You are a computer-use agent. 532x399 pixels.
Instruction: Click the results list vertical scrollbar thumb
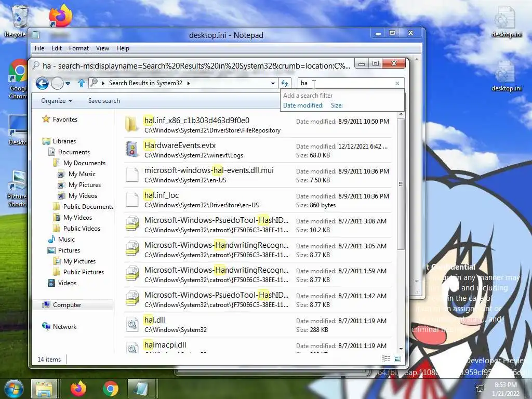point(401,183)
